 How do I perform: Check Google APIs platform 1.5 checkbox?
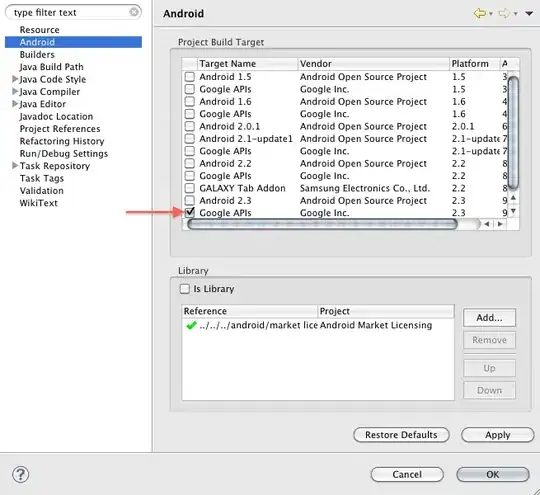[x=189, y=89]
